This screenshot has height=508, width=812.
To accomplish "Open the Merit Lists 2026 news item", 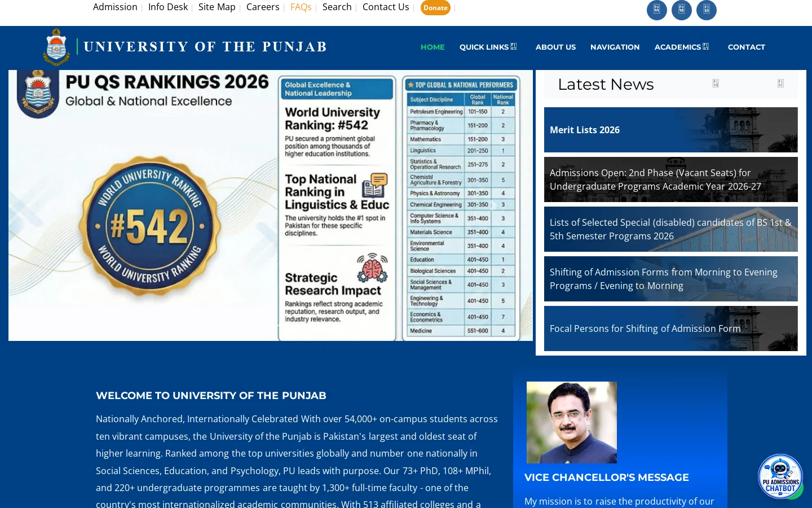I will (x=671, y=130).
